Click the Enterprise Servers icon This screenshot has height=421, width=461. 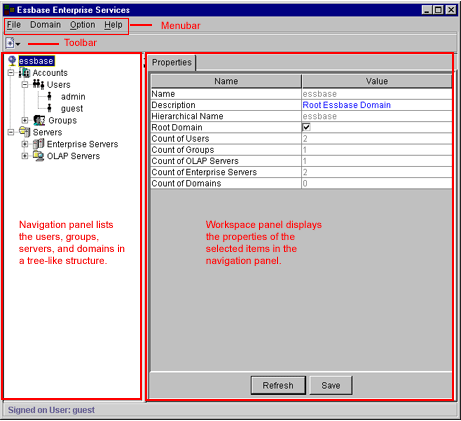tap(38, 144)
